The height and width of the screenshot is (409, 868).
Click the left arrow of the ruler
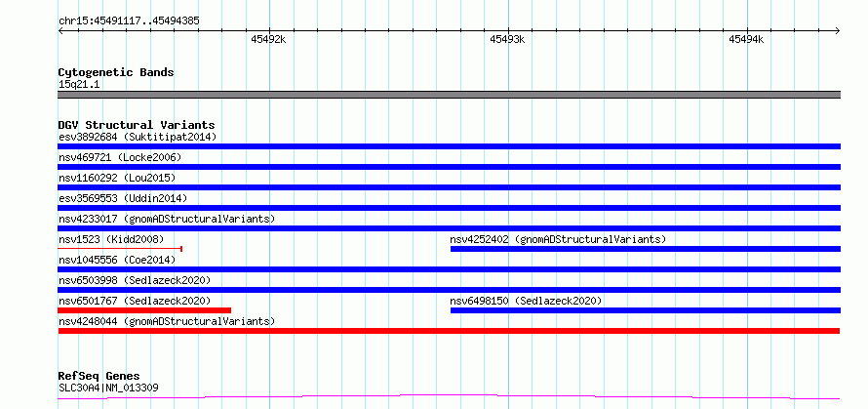(x=60, y=30)
